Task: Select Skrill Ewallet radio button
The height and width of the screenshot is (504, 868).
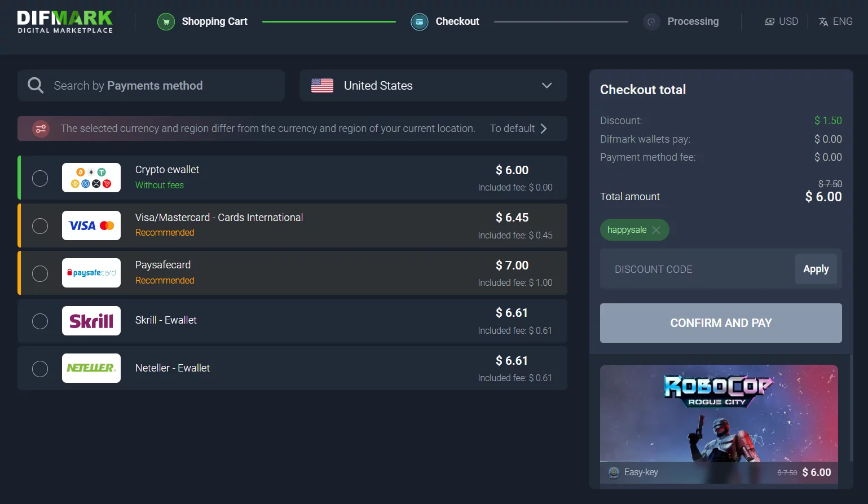Action: [40, 321]
